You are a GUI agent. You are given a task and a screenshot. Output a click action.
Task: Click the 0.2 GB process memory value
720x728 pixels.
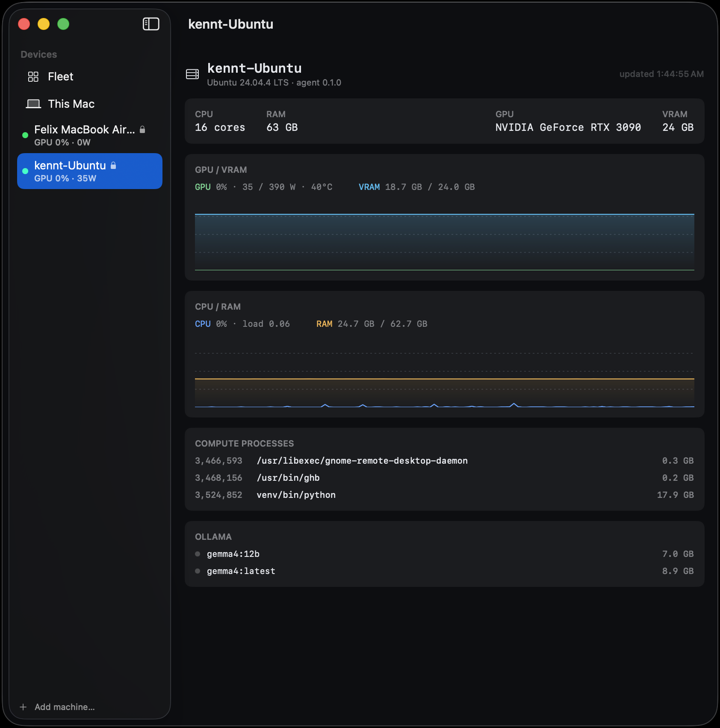click(x=678, y=478)
